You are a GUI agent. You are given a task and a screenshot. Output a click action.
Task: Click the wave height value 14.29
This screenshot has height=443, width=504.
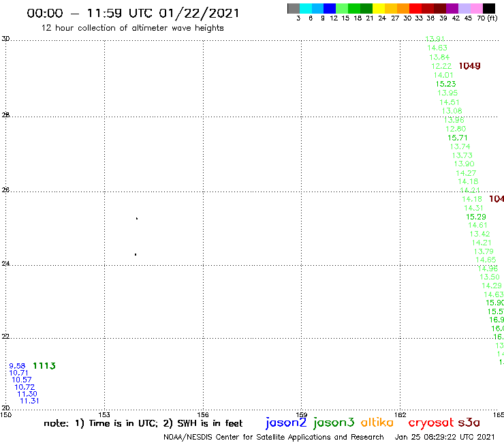coord(492,286)
